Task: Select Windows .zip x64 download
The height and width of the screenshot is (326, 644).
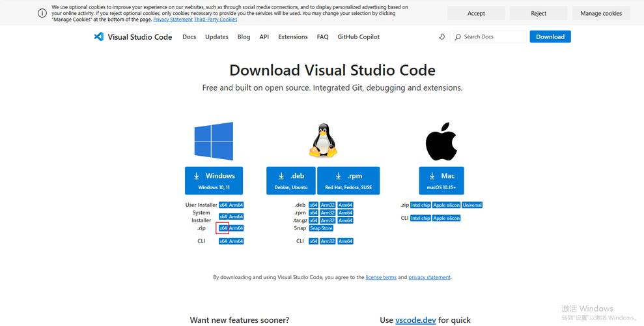Action: tap(223, 228)
